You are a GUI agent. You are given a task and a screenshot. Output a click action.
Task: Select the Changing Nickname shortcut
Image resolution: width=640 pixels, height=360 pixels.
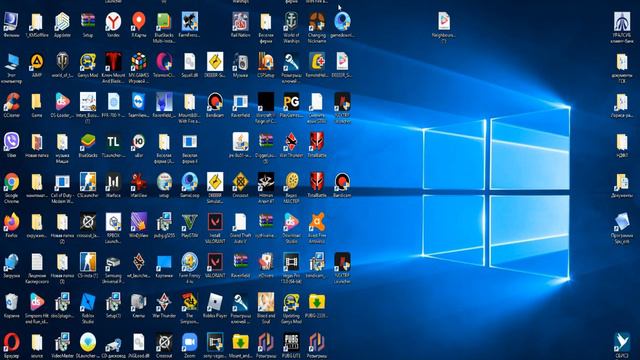pos(317,21)
